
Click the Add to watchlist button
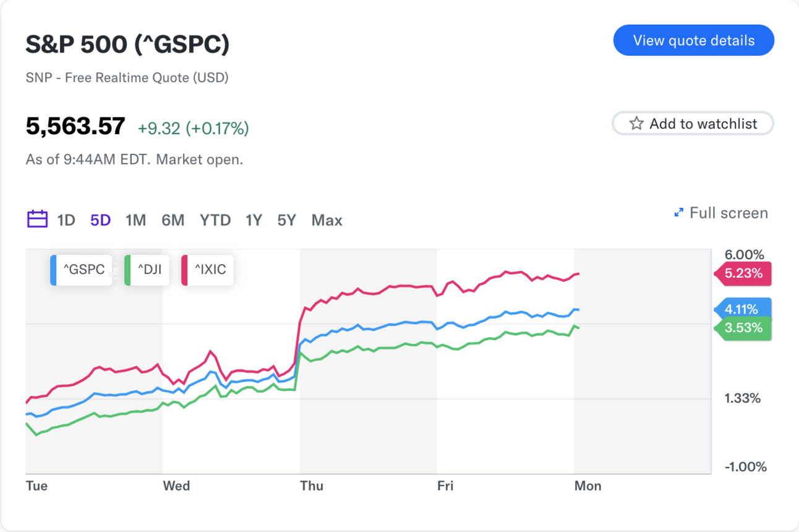693,124
